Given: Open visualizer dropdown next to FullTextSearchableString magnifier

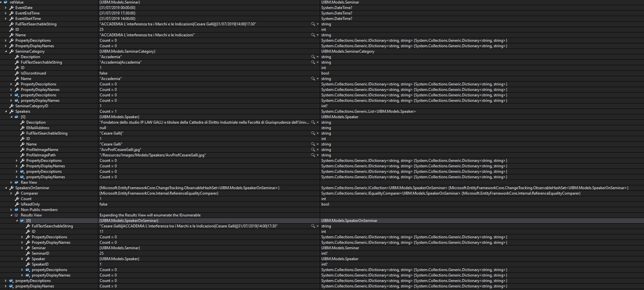Looking at the screenshot, I should point(318,24).
